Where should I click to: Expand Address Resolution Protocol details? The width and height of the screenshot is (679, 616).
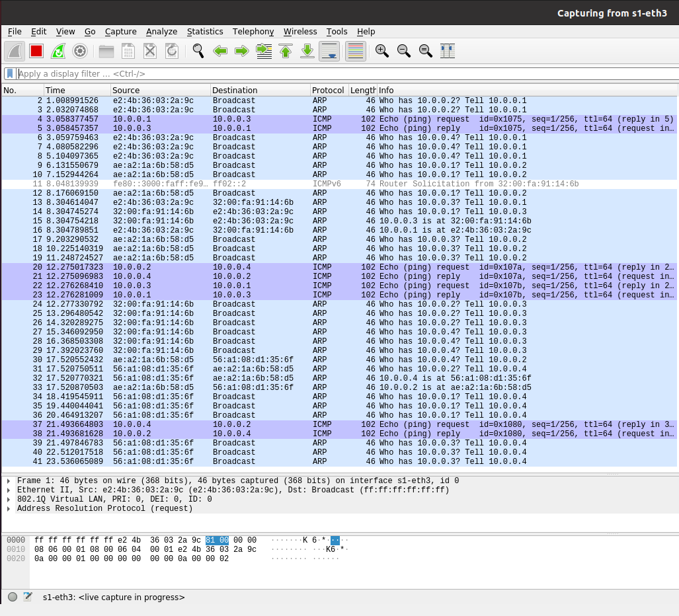[8, 509]
